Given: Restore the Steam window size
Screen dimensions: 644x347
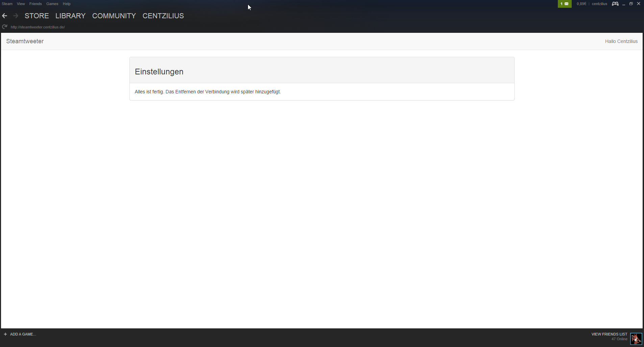Looking at the screenshot, I should [631, 4].
